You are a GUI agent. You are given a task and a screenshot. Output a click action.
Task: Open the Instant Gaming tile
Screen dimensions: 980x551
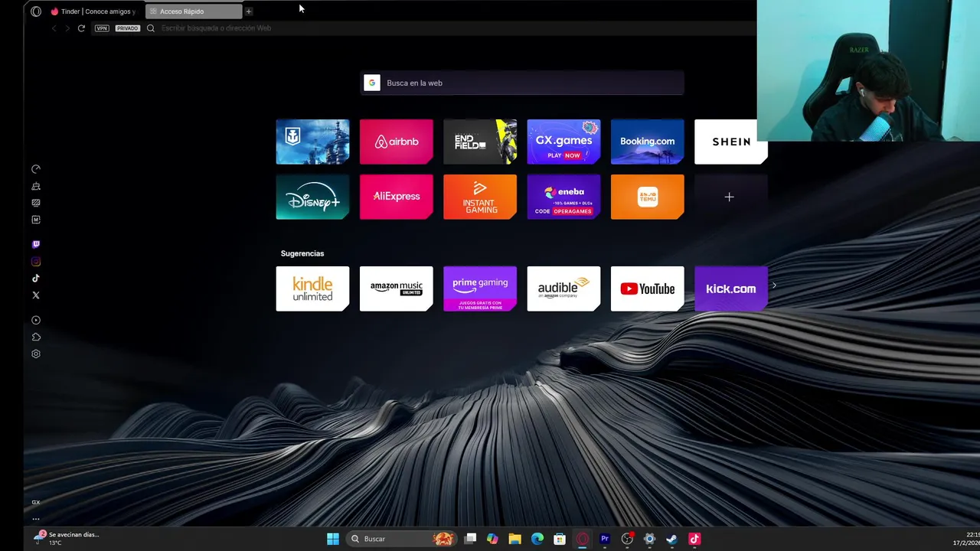point(480,197)
